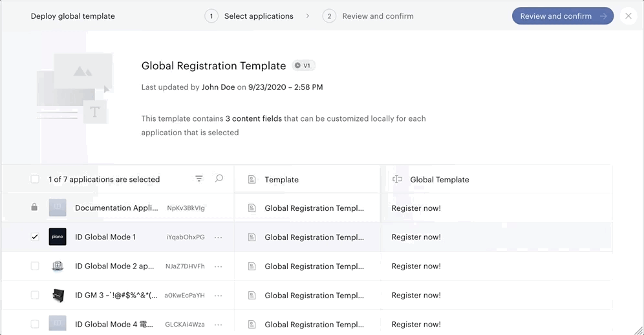
Task: Click the V1 version badge
Action: coord(303,65)
